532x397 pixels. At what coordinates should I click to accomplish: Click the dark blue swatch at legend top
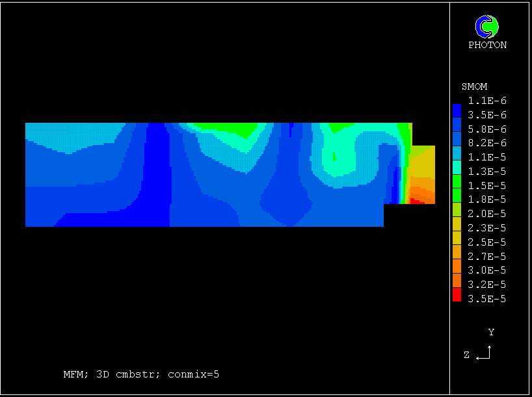coord(457,109)
